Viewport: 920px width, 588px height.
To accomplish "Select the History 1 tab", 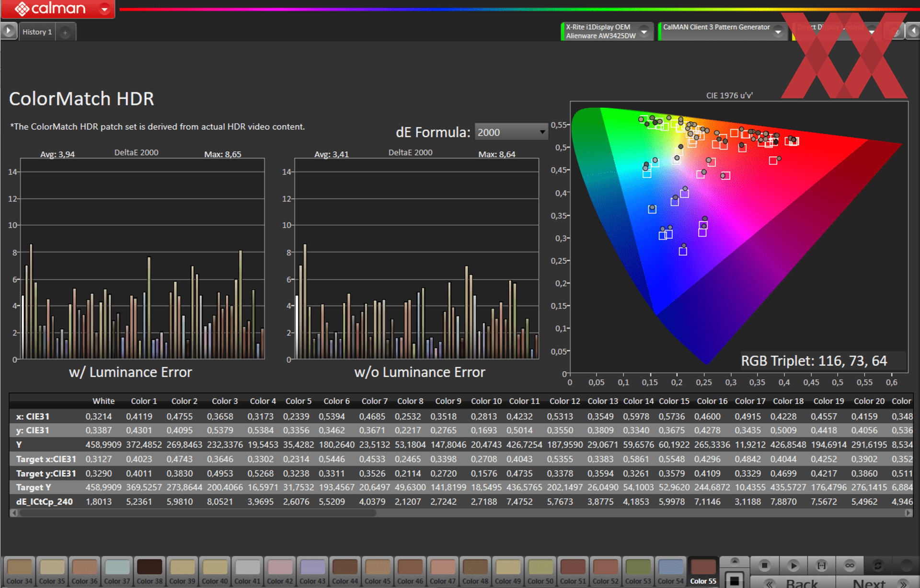I will [37, 32].
